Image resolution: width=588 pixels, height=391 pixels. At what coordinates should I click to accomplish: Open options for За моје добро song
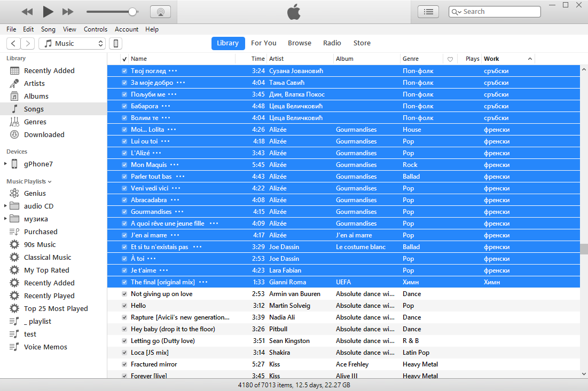point(181,82)
